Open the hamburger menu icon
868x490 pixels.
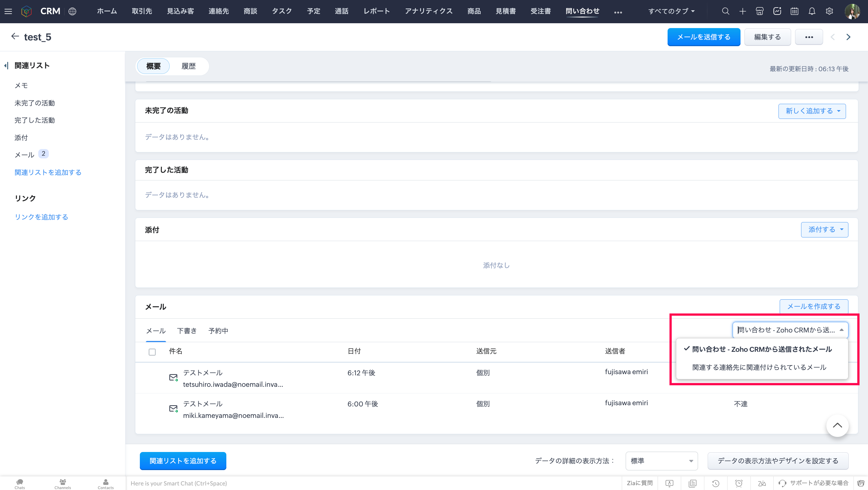[8, 11]
